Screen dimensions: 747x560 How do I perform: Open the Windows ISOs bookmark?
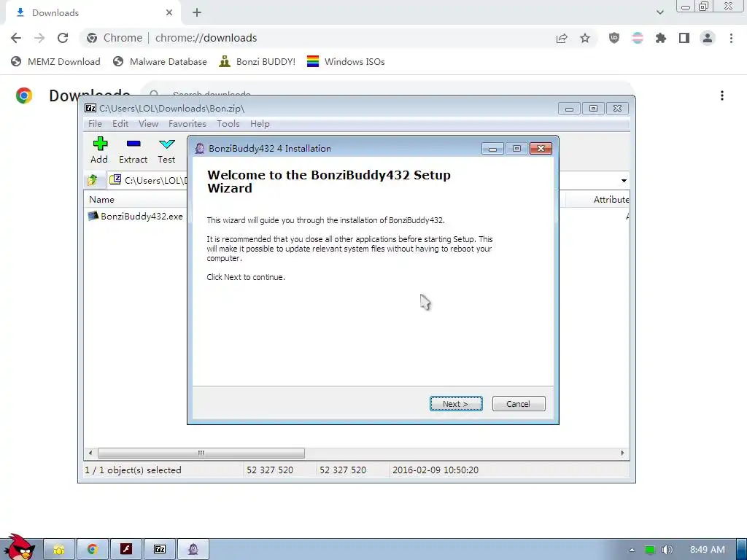[x=346, y=61]
